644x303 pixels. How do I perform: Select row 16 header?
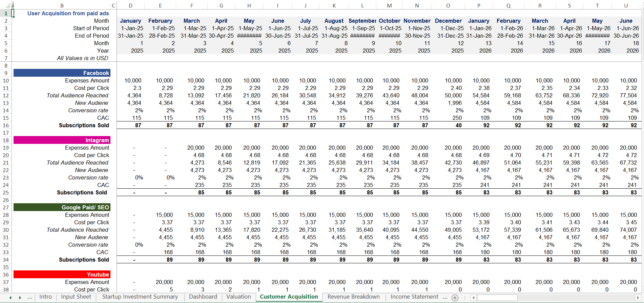click(x=6, y=125)
